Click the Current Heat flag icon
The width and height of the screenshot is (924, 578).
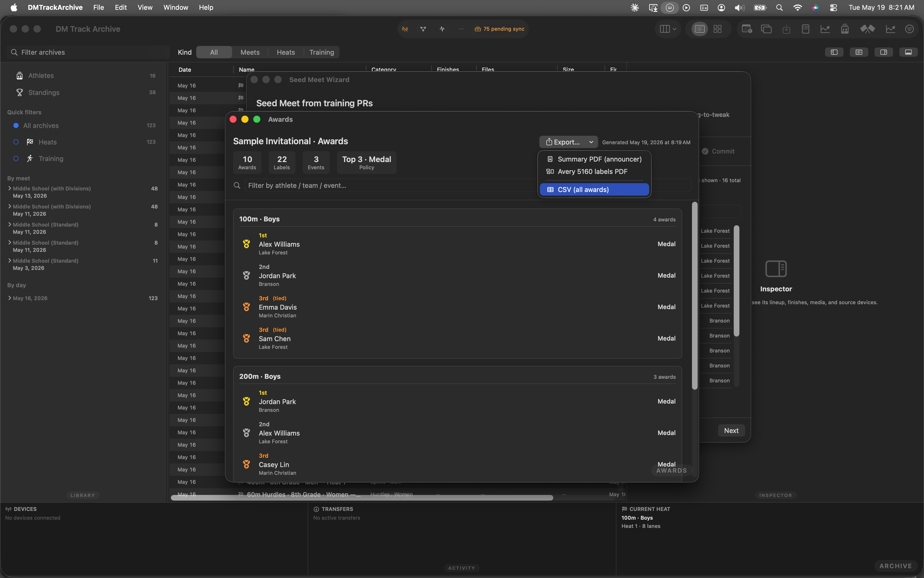pos(624,509)
